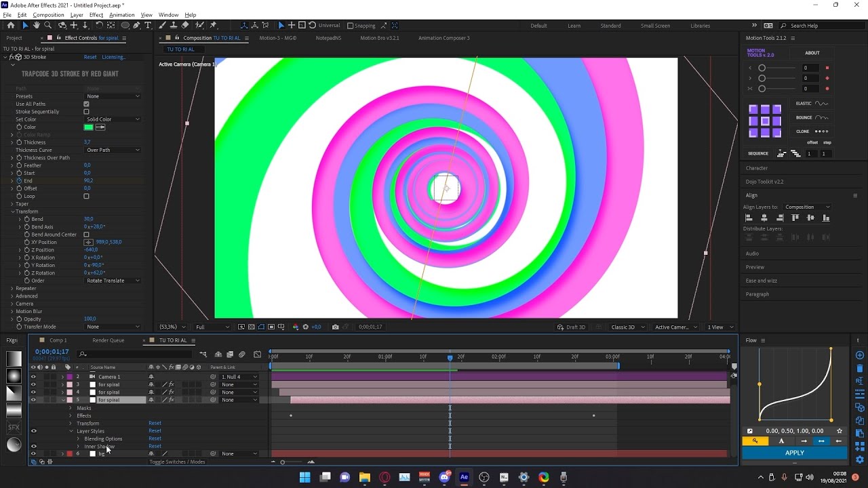The width and height of the screenshot is (868, 488).
Task: Click the Graph Editor icon in timeline
Action: point(257,354)
